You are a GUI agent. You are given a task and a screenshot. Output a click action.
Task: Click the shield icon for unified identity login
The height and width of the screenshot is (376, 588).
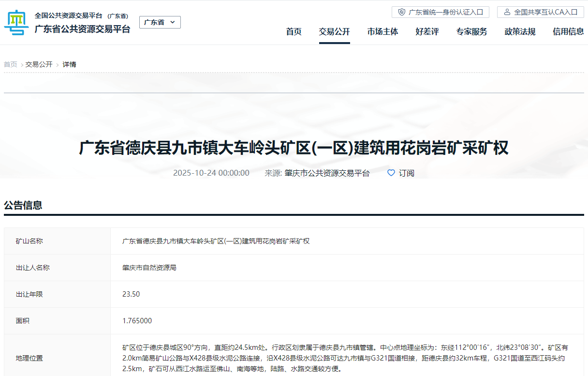[401, 12]
